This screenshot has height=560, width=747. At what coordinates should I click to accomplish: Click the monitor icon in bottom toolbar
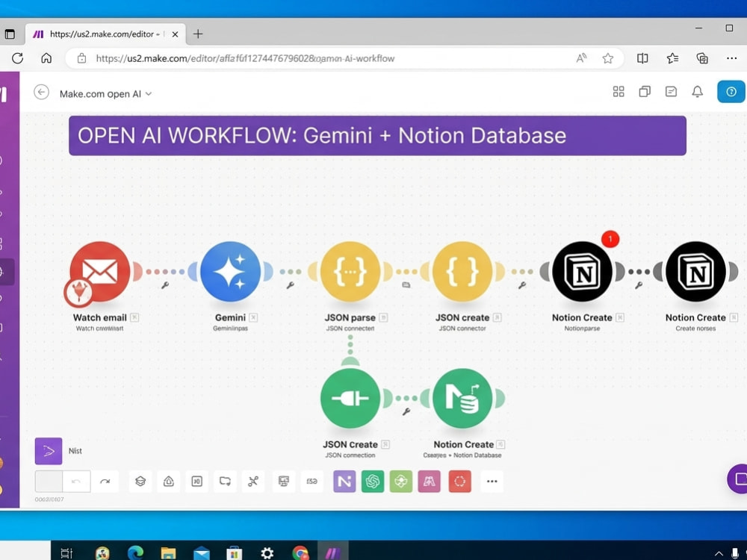tap(283, 482)
